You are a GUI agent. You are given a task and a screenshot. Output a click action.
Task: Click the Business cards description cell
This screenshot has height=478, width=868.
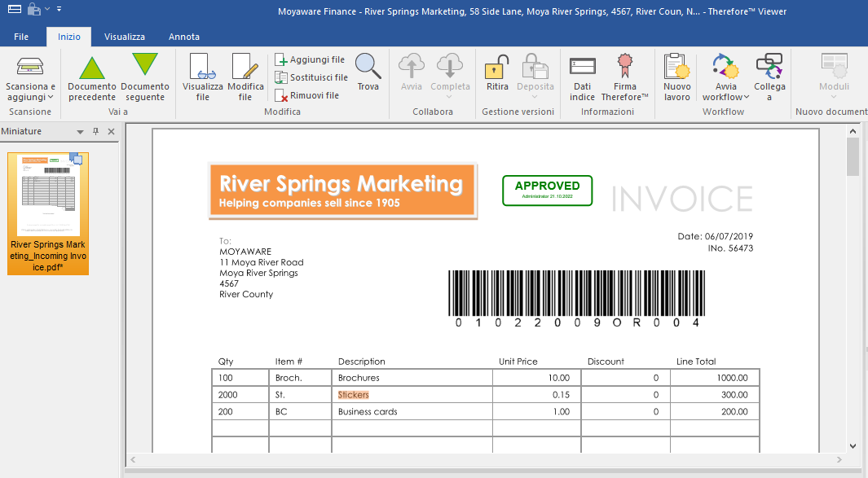tap(412, 411)
